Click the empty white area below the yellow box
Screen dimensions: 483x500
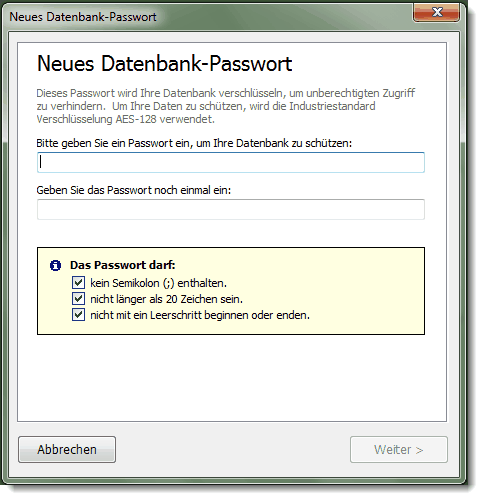point(232,378)
